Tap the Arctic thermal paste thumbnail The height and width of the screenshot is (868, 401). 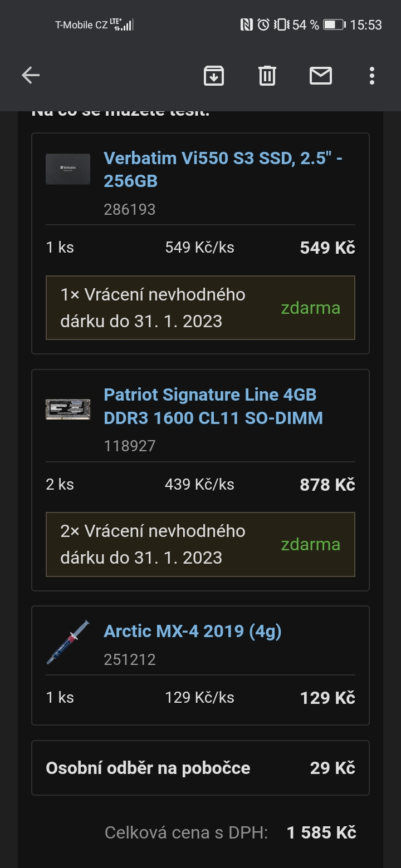point(68,642)
